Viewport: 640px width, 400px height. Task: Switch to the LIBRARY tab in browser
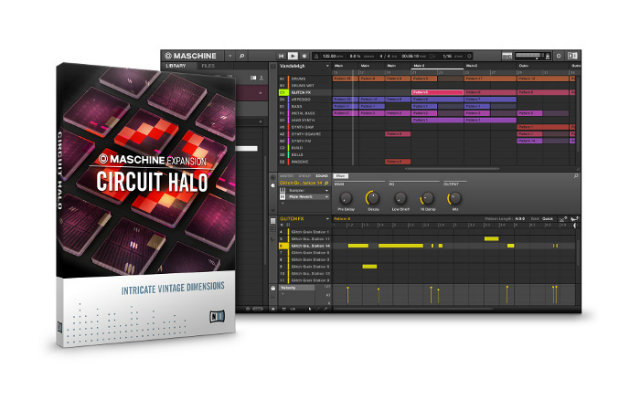tap(176, 66)
